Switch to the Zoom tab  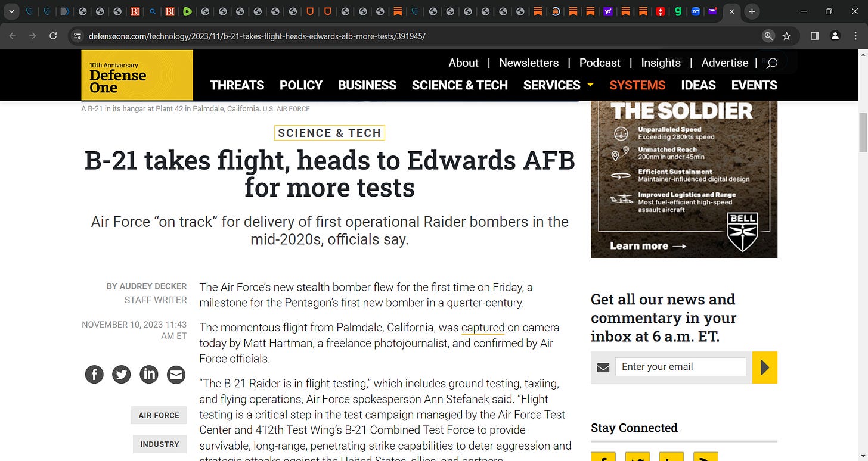tap(695, 11)
